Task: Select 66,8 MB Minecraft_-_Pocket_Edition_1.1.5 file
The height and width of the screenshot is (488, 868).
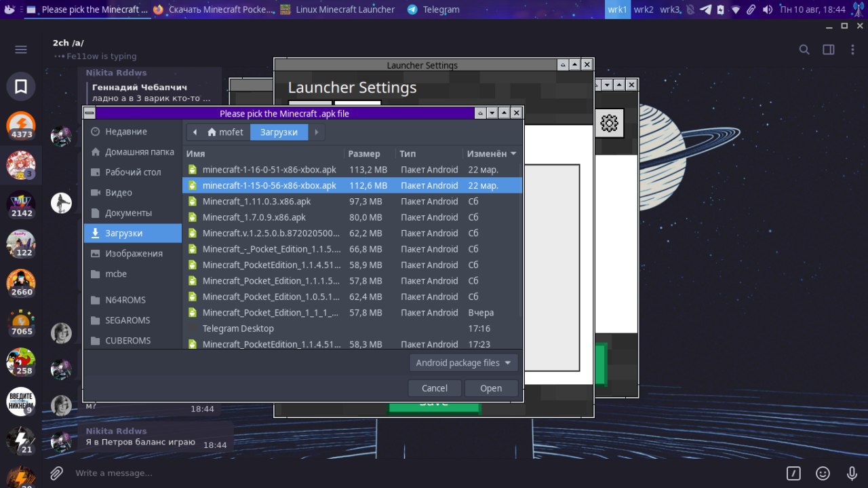Action: (351, 249)
